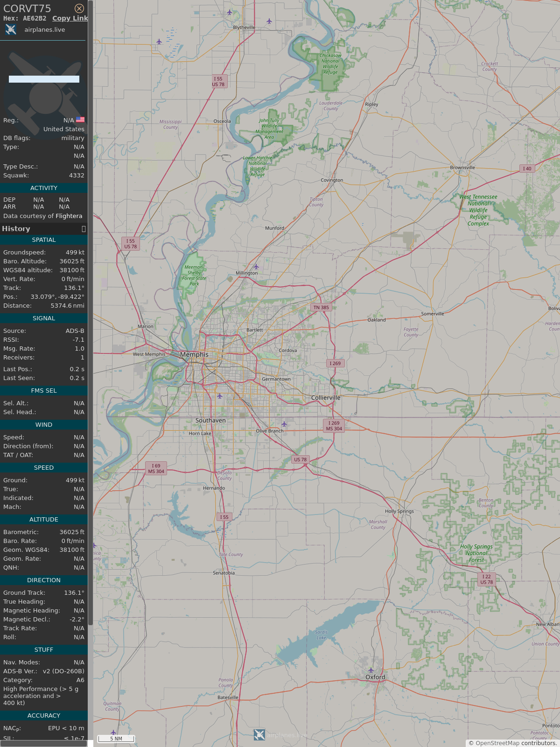
Task: Expand the History section toggle
Action: (84, 229)
